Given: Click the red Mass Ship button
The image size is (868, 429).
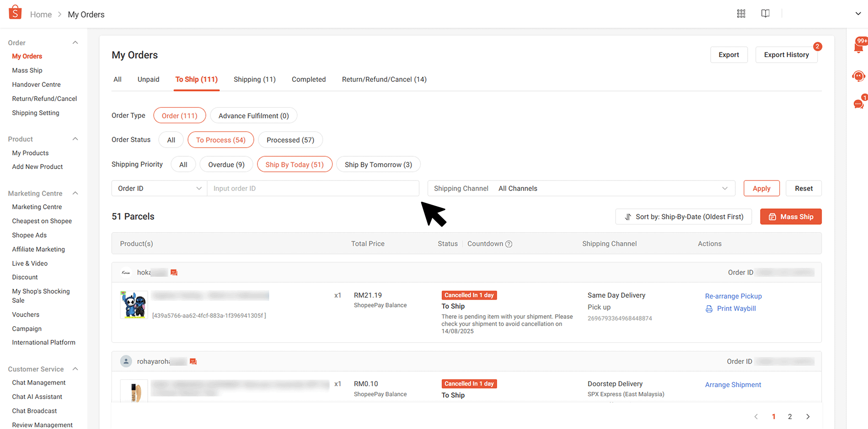Looking at the screenshot, I should click(791, 217).
